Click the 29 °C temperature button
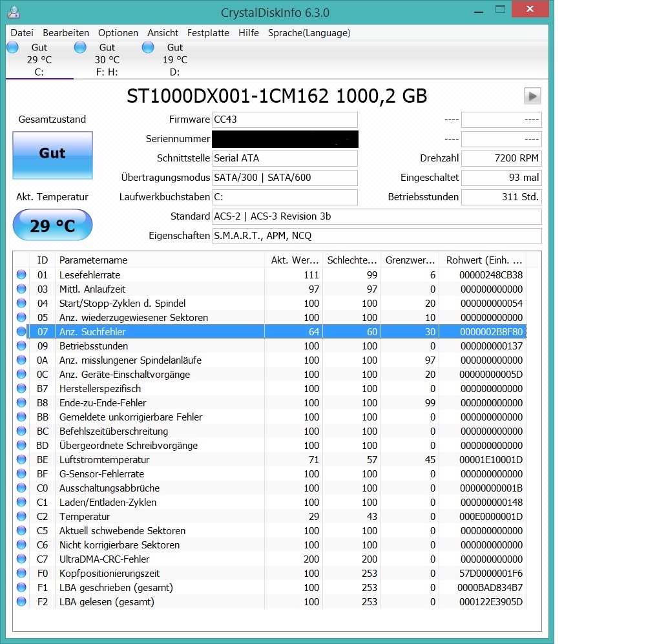 pyautogui.click(x=53, y=225)
